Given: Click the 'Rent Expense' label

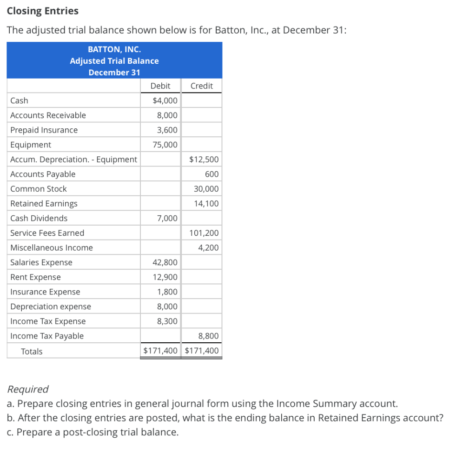Looking at the screenshot, I should pyautogui.click(x=35, y=277).
